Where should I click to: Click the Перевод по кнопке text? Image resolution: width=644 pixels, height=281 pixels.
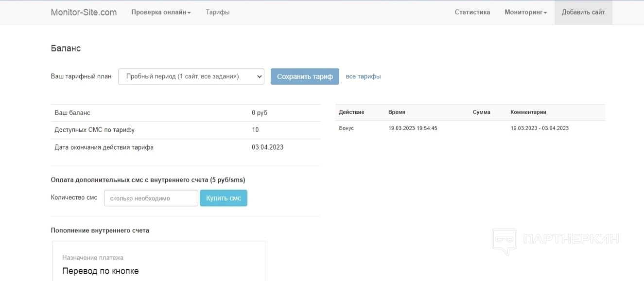pos(101,271)
